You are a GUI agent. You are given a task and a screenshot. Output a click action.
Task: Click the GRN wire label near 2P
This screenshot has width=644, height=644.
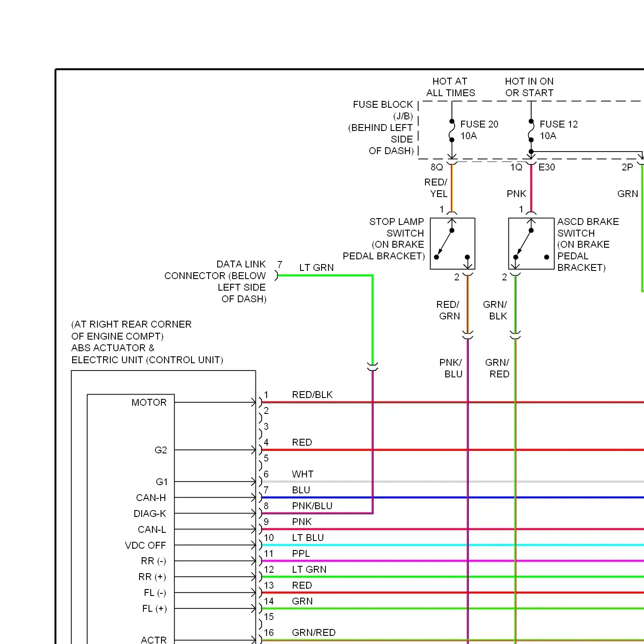(x=628, y=194)
